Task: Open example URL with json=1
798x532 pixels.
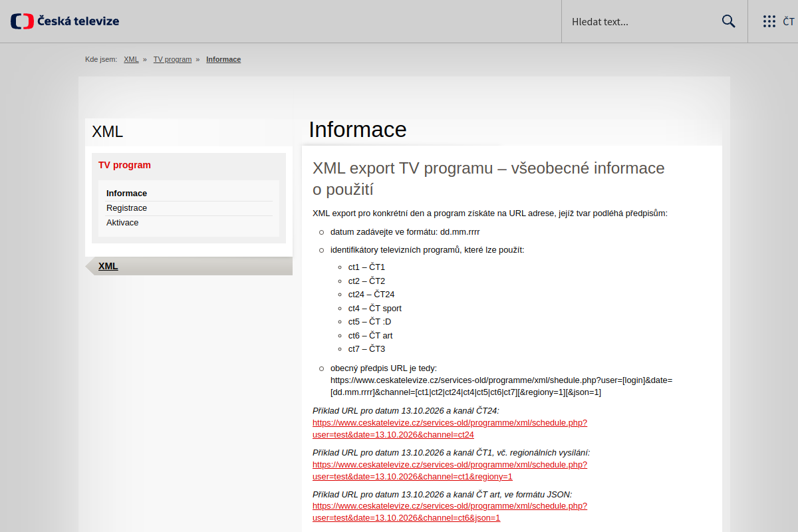Action: 450,511
